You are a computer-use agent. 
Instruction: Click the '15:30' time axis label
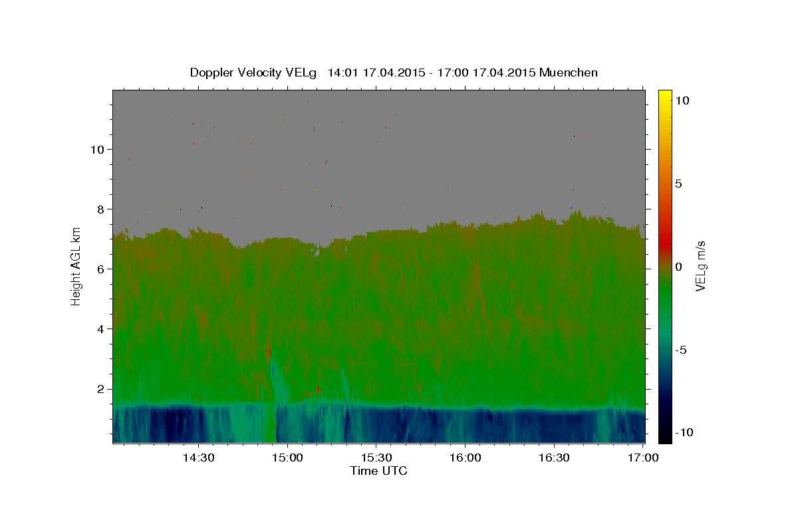pos(376,458)
